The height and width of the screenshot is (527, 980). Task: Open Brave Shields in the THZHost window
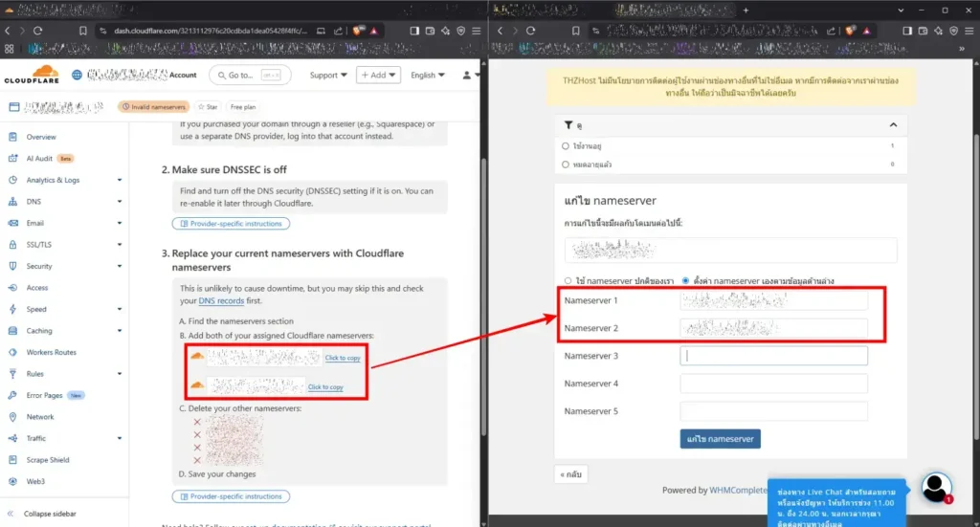tap(851, 31)
